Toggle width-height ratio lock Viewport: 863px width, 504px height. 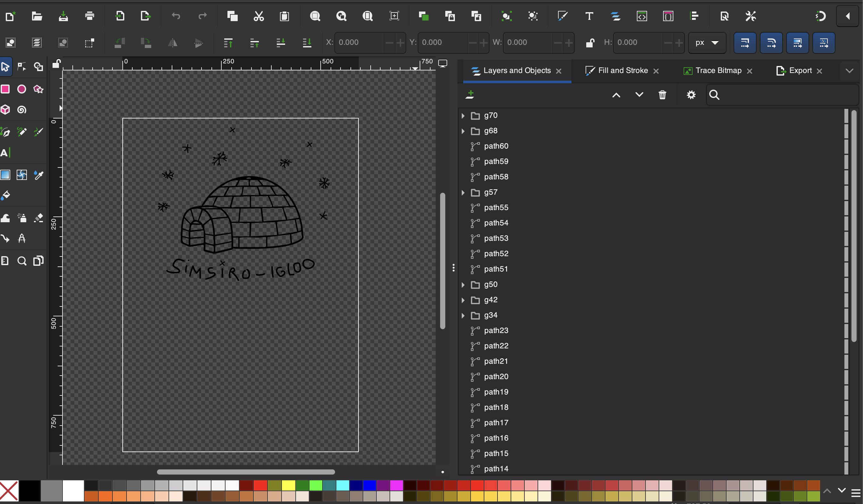[590, 43]
